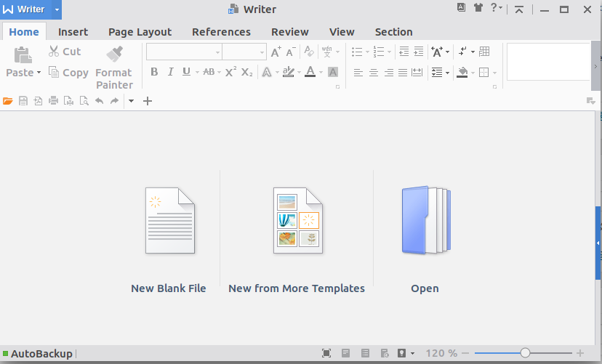Image resolution: width=602 pixels, height=364 pixels.
Task: Click the numbering list icon
Action: click(379, 52)
